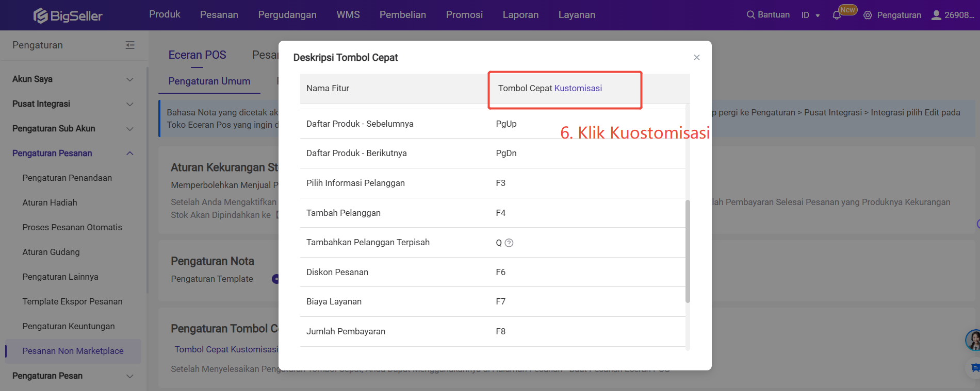Open the notification bell
The height and width of the screenshot is (391, 980).
837,15
